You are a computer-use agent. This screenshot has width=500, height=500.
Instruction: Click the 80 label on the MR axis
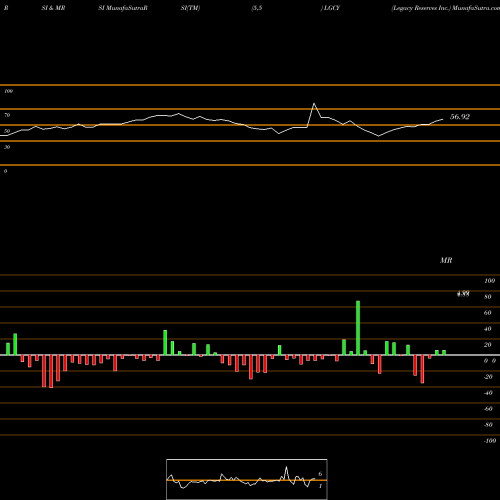point(488,297)
